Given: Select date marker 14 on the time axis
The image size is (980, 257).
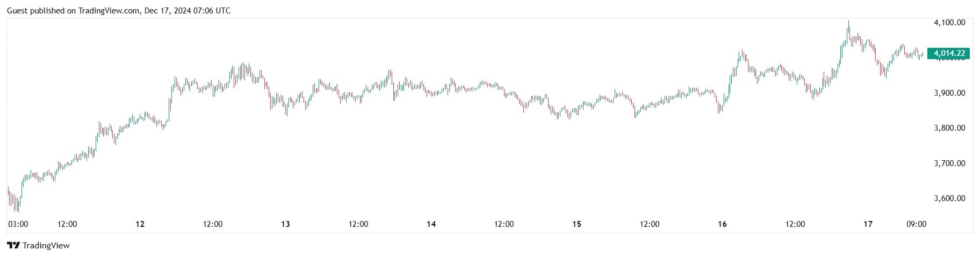Looking at the screenshot, I should click(431, 224).
